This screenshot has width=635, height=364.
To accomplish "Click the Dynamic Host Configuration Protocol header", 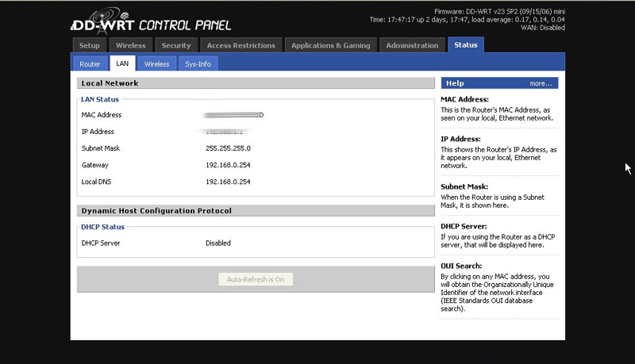I will tap(256, 211).
